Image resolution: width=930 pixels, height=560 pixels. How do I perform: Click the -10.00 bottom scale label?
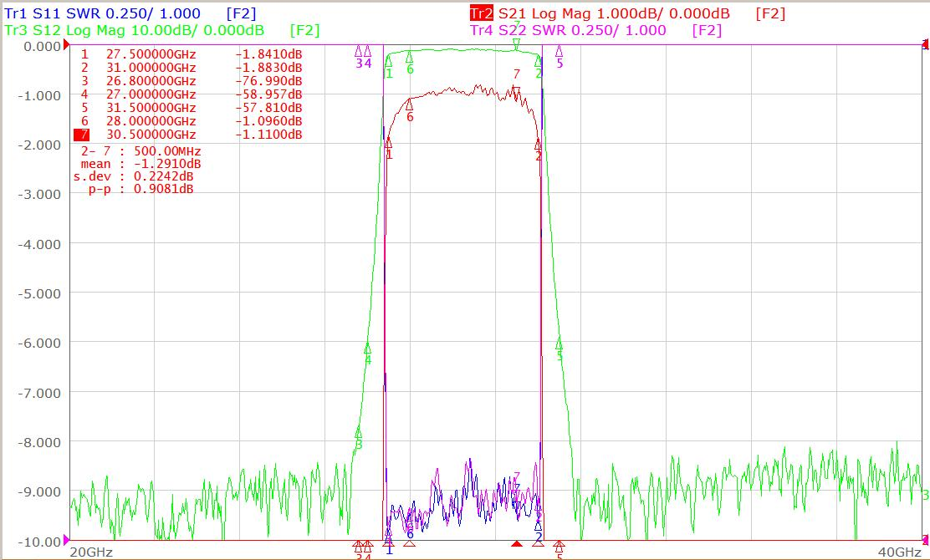click(39, 541)
